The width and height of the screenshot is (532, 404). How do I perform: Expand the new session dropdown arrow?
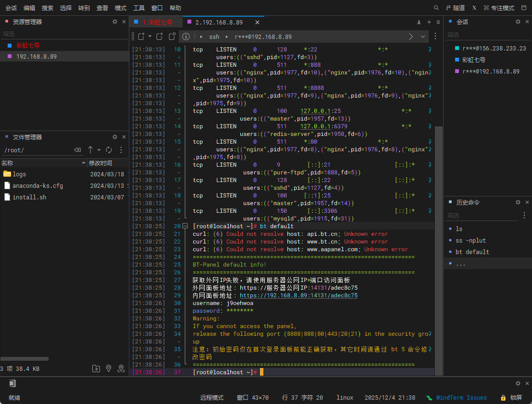point(150,37)
